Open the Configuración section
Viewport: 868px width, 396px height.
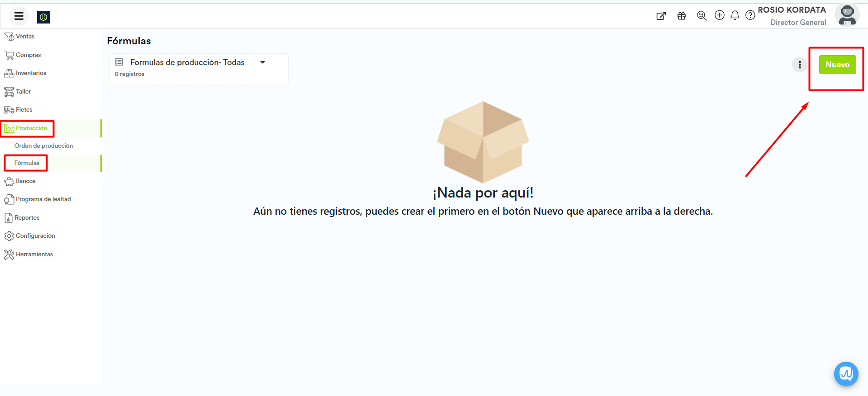(35, 236)
